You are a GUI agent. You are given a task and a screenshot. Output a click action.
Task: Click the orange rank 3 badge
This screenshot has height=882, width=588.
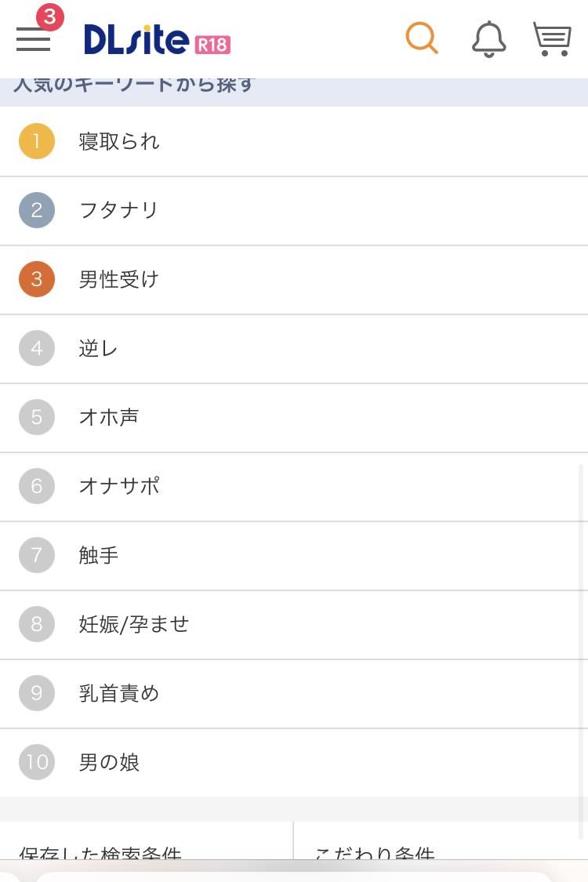37,279
